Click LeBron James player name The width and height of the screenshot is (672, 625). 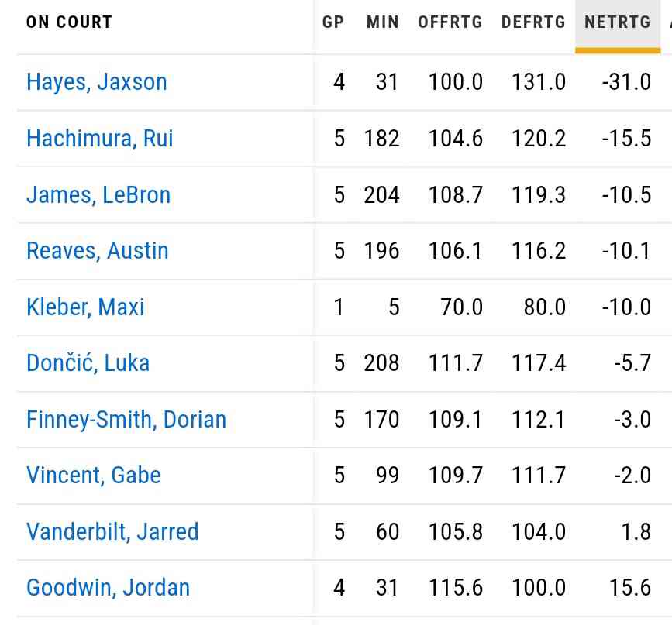[98, 194]
